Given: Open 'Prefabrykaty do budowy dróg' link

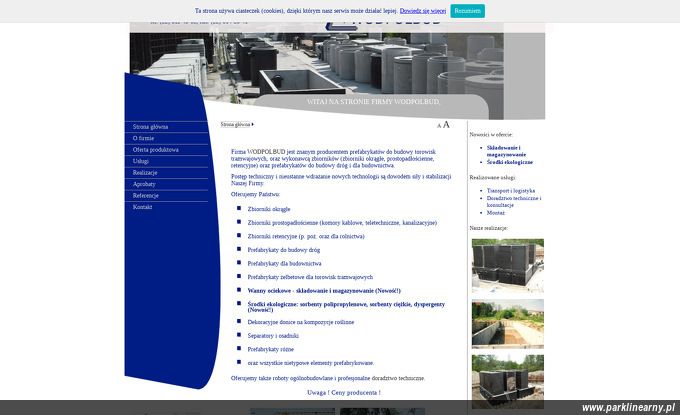Looking at the screenshot, I should click(284, 250).
